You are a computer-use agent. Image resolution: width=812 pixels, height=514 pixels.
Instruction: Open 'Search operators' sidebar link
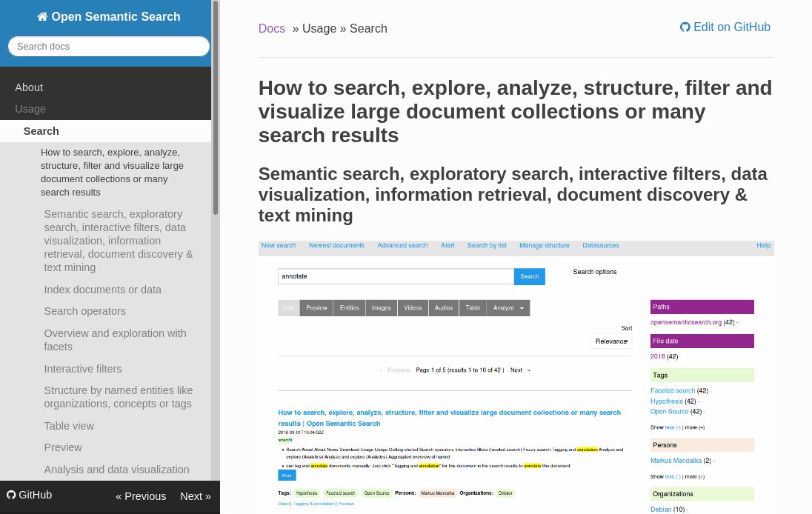85,311
